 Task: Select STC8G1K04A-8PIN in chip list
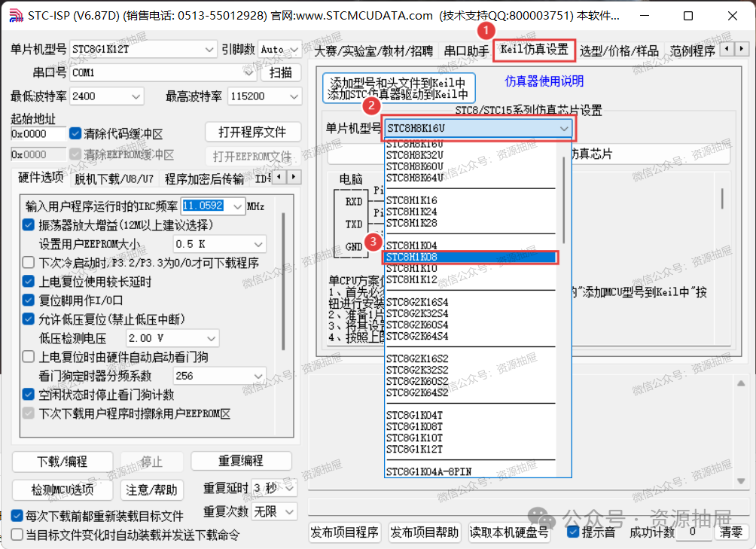tap(470, 471)
